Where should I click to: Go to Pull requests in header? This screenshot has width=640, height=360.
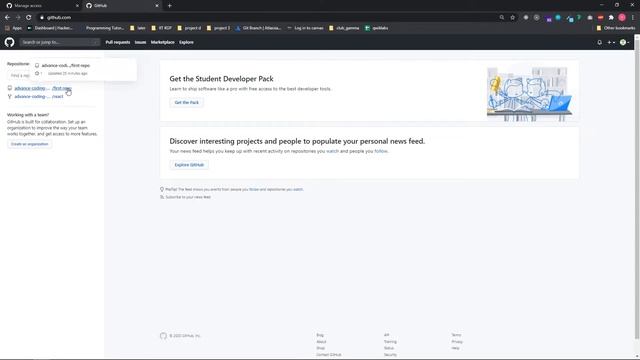(x=118, y=42)
